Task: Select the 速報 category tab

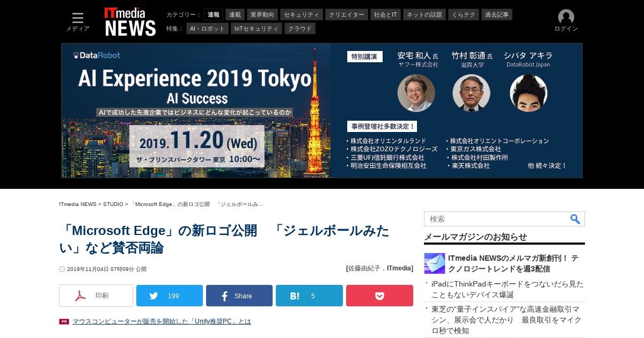Action: coord(214,14)
